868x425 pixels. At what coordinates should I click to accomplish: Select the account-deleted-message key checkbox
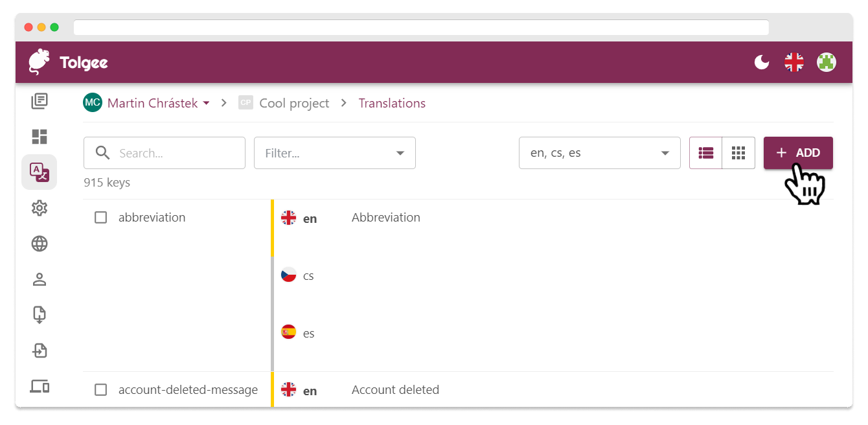101,390
